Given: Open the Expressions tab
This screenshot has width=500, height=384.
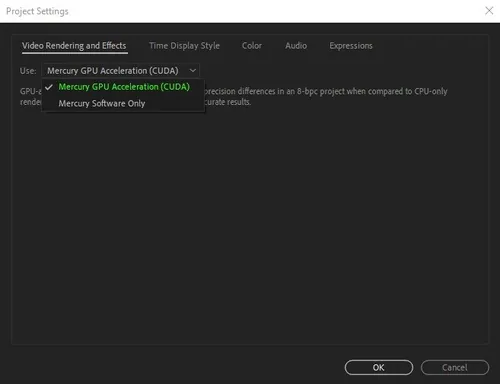Looking at the screenshot, I should tap(351, 46).
